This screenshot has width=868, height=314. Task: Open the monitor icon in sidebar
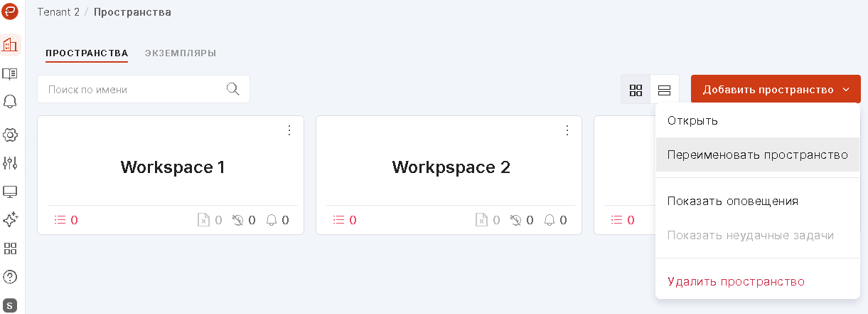tap(11, 192)
